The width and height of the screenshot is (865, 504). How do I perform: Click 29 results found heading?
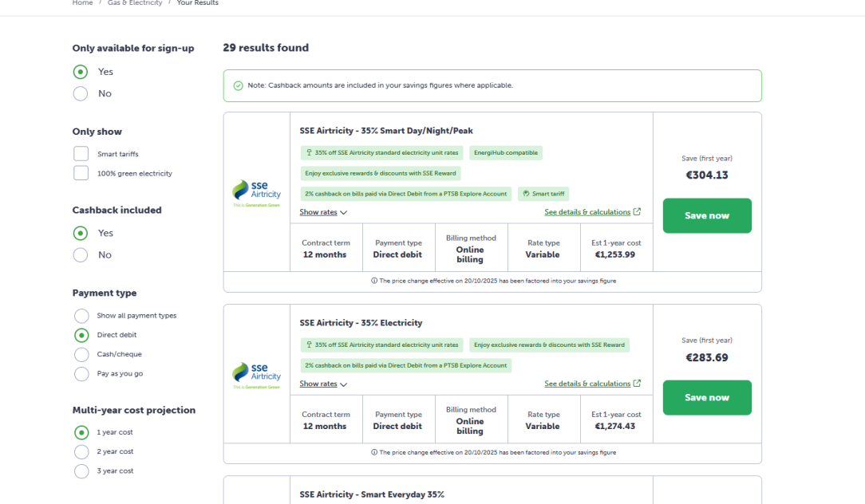tap(266, 48)
